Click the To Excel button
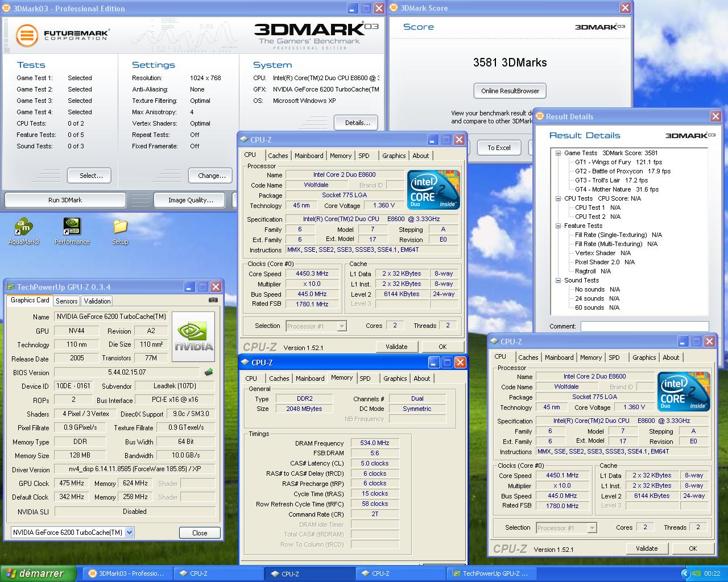 [x=499, y=148]
